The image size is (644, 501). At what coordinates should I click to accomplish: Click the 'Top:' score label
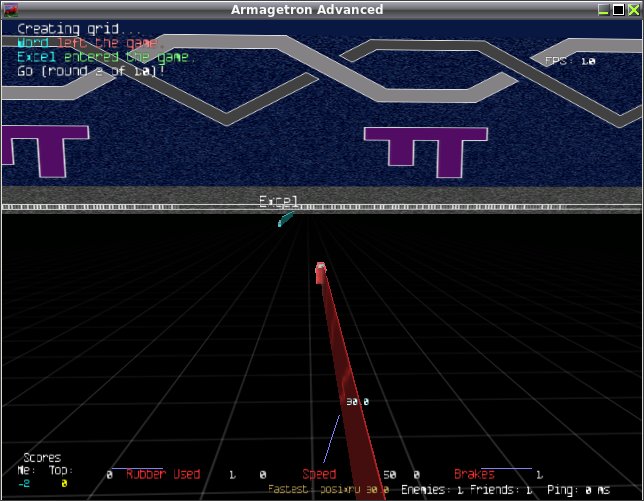(x=61, y=470)
